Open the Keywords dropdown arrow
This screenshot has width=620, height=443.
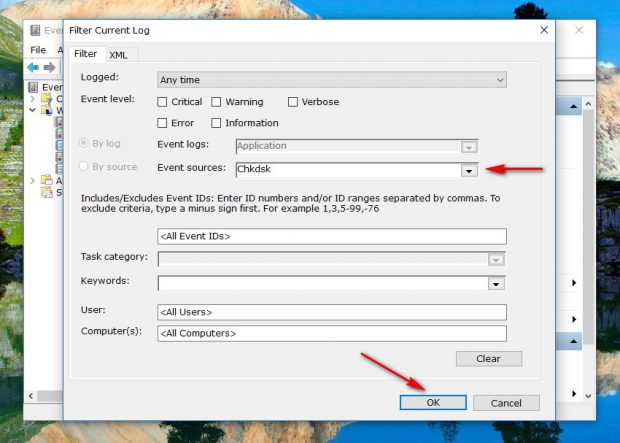point(496,284)
